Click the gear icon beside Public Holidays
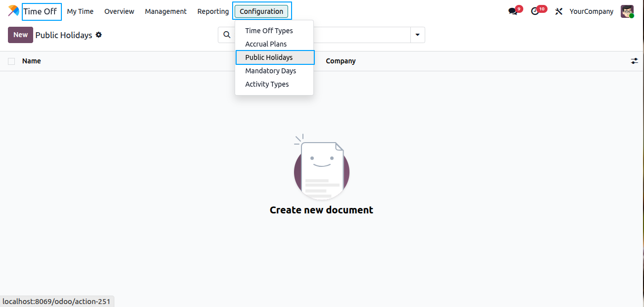The height and width of the screenshot is (307, 644). click(x=99, y=35)
